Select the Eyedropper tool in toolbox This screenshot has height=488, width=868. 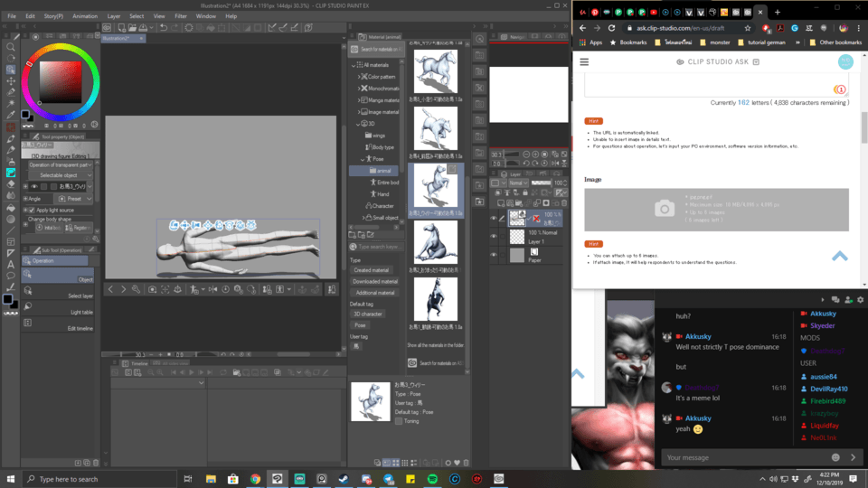click(11, 115)
